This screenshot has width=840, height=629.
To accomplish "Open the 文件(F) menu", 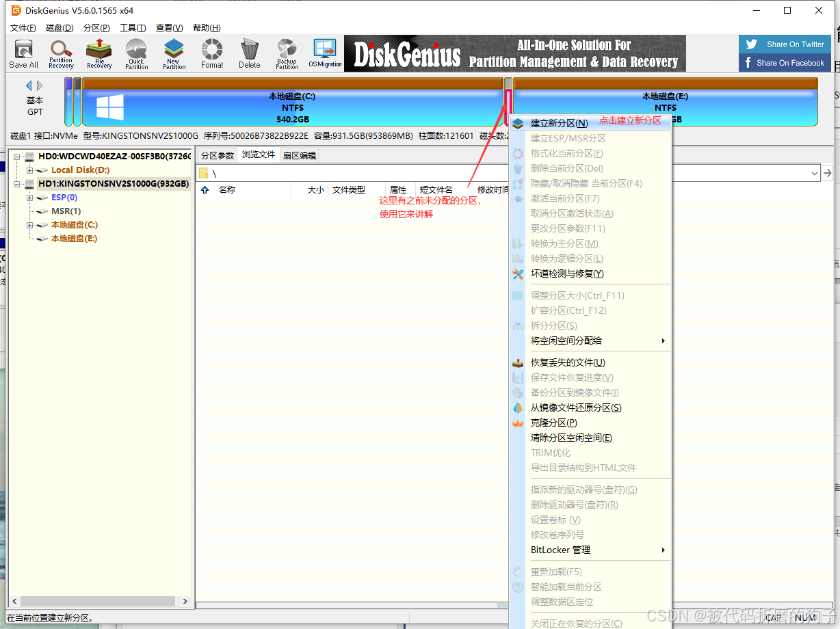I will 23,28.
